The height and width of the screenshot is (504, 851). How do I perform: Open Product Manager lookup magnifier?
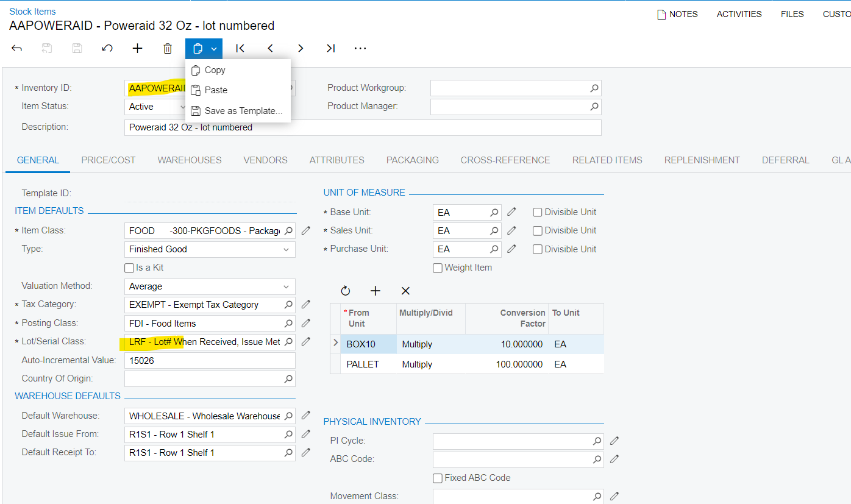point(594,107)
